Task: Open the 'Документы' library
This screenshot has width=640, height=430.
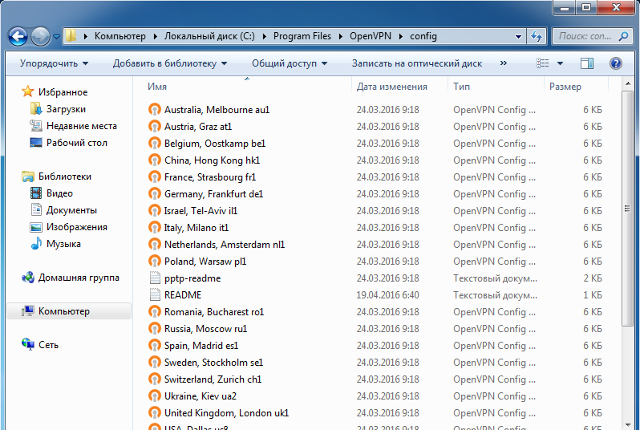Action: click(71, 210)
